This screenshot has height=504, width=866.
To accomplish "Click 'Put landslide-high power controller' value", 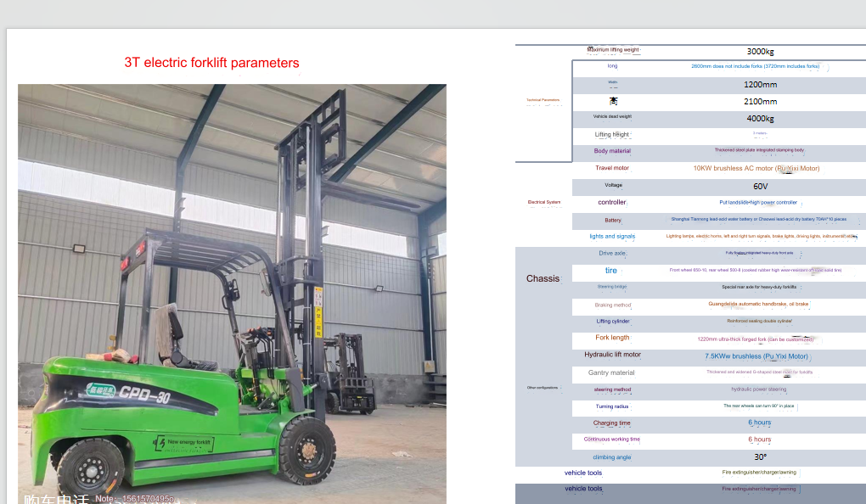I will pos(757,203).
